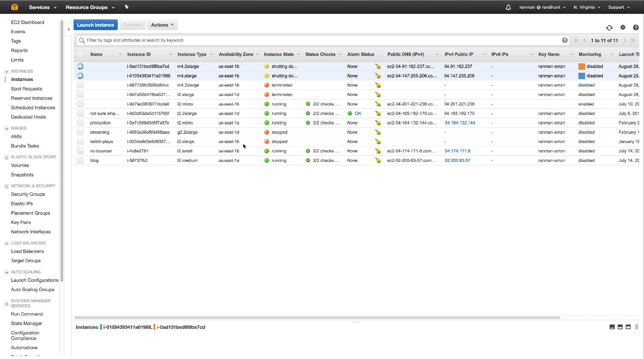Click the filter bar help icon
The image size is (644, 359).
pyautogui.click(x=565, y=40)
